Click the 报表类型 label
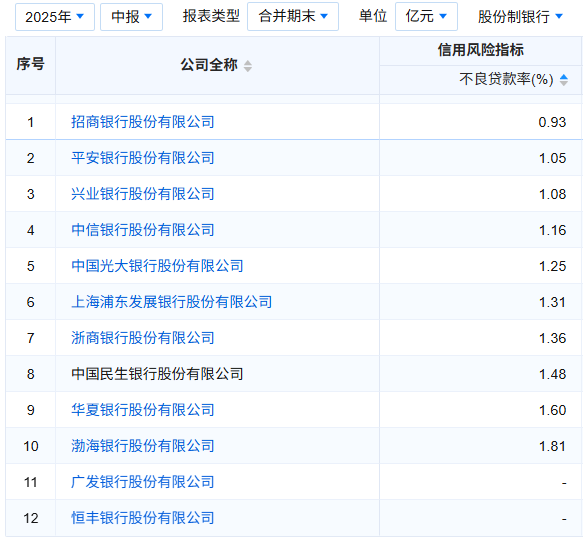 click(211, 16)
